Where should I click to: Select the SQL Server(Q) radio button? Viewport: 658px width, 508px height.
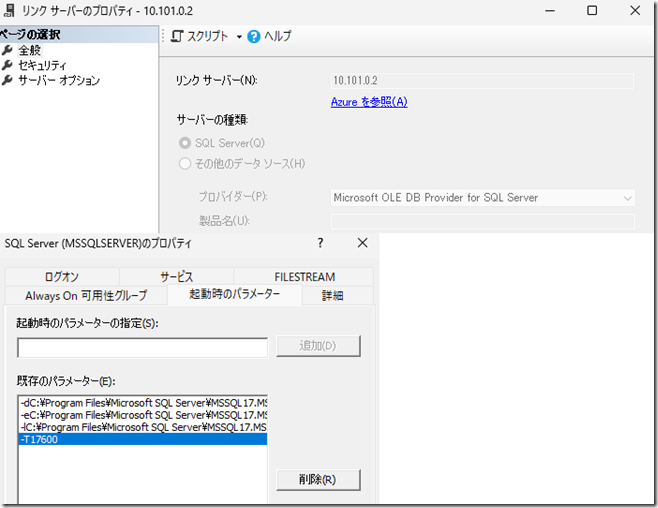184,143
